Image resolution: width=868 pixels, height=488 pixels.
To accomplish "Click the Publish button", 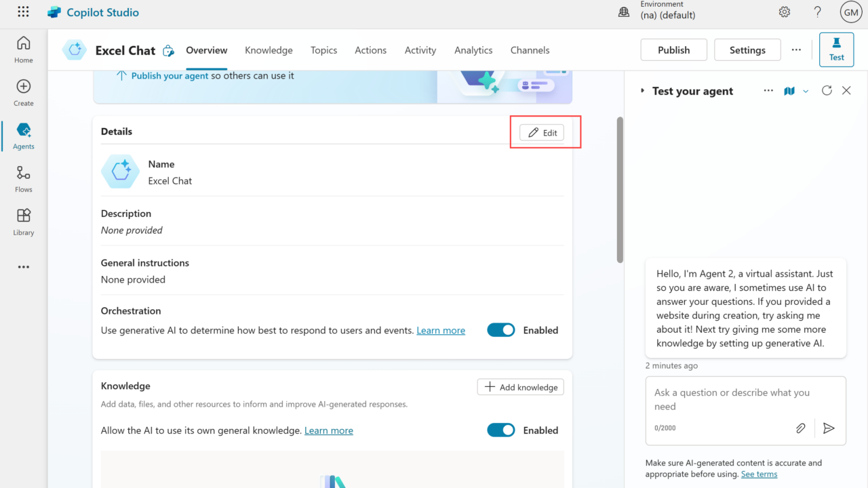I will coord(674,50).
